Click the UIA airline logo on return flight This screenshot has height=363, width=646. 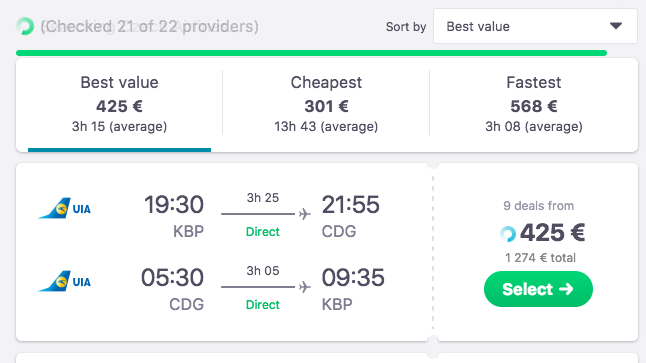point(65,281)
